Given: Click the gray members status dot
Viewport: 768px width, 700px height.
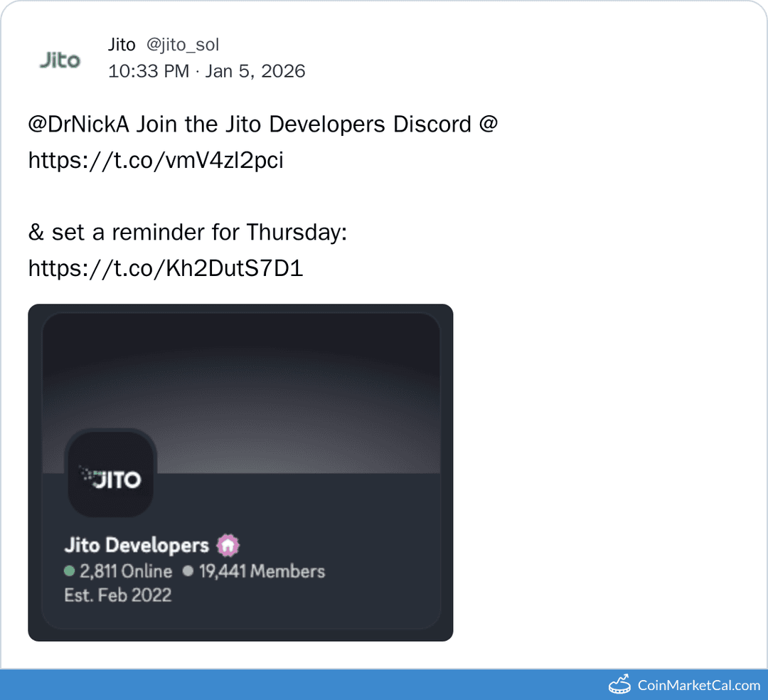Looking at the screenshot, I should pyautogui.click(x=188, y=571).
